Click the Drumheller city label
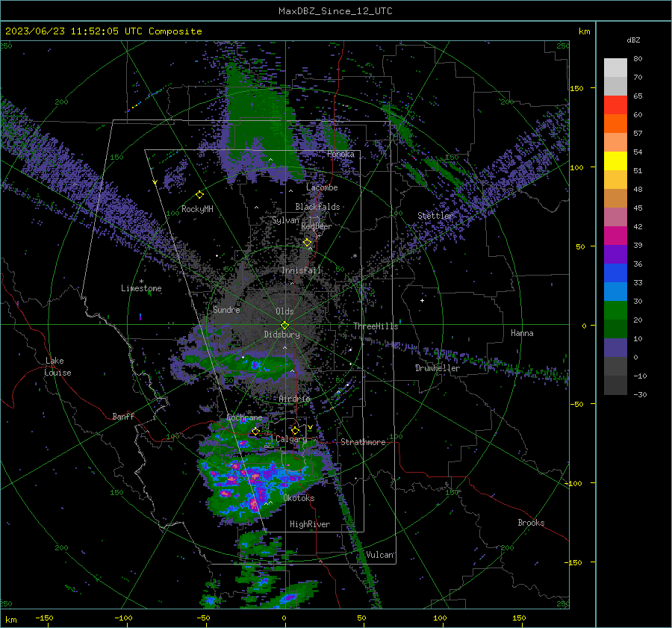 pyautogui.click(x=438, y=368)
